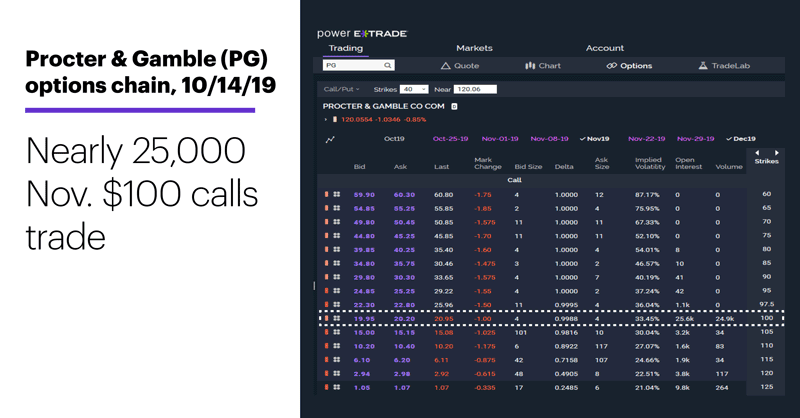
Task: Click grid icon on the 90 strike row
Action: (337, 277)
